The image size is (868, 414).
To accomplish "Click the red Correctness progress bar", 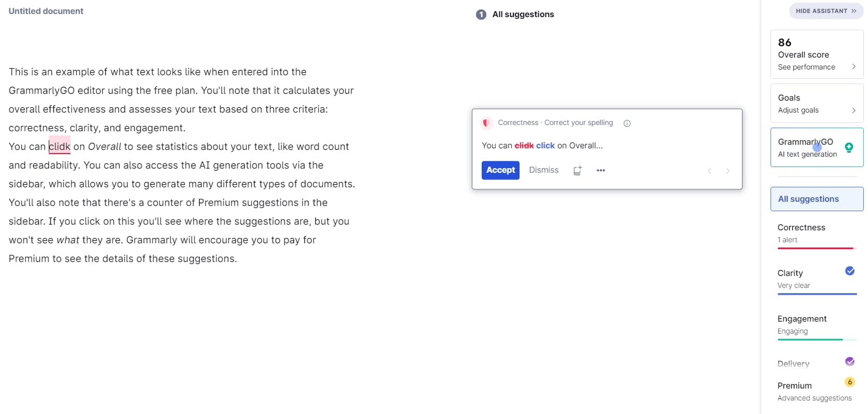I will [815, 249].
